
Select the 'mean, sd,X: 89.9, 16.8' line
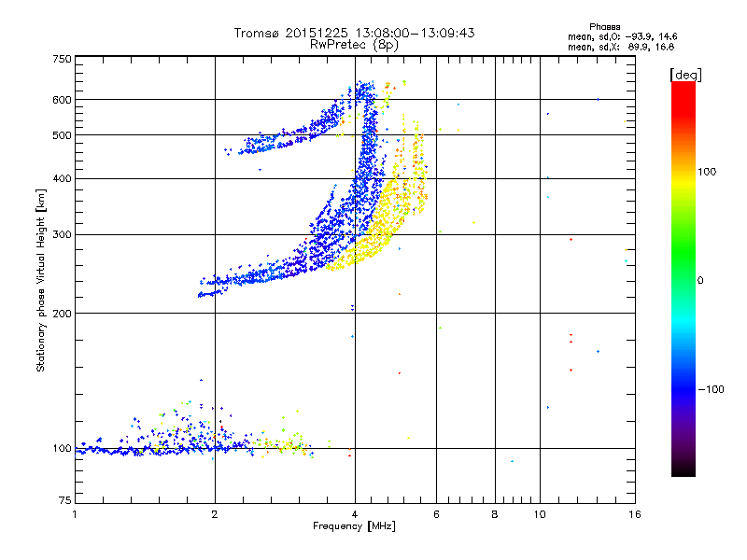pos(621,47)
